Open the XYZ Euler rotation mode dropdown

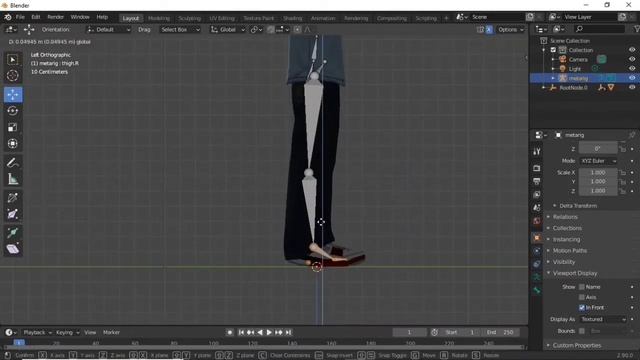(598, 161)
